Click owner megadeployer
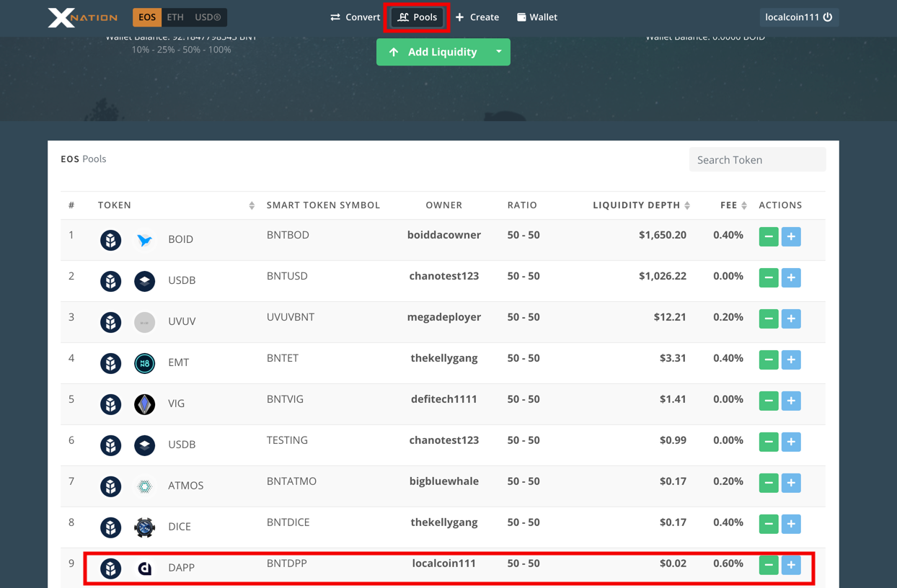This screenshot has width=897, height=588. (x=444, y=317)
